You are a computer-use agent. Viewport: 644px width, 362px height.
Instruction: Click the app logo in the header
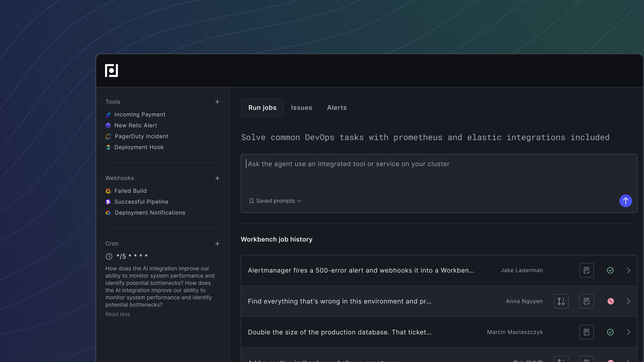112,71
